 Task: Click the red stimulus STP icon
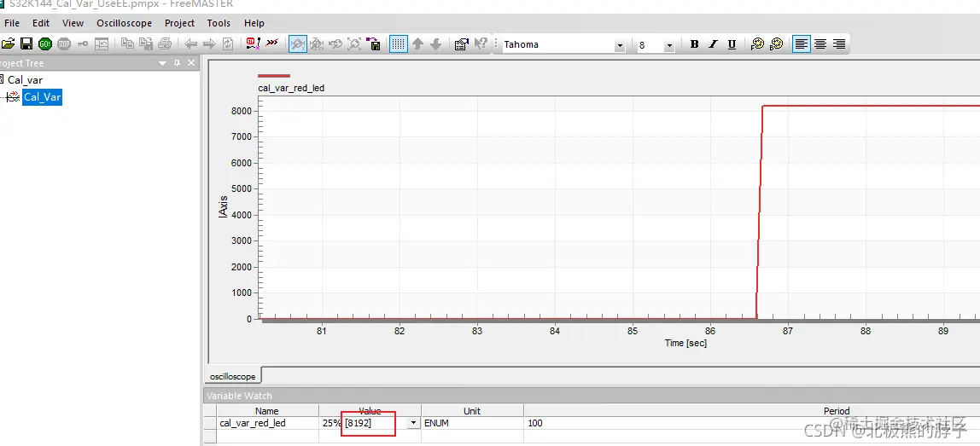254,43
